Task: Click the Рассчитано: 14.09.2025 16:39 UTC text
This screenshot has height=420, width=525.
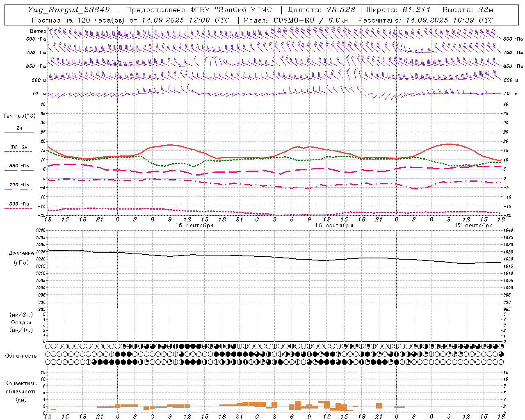Action: tap(426, 20)
